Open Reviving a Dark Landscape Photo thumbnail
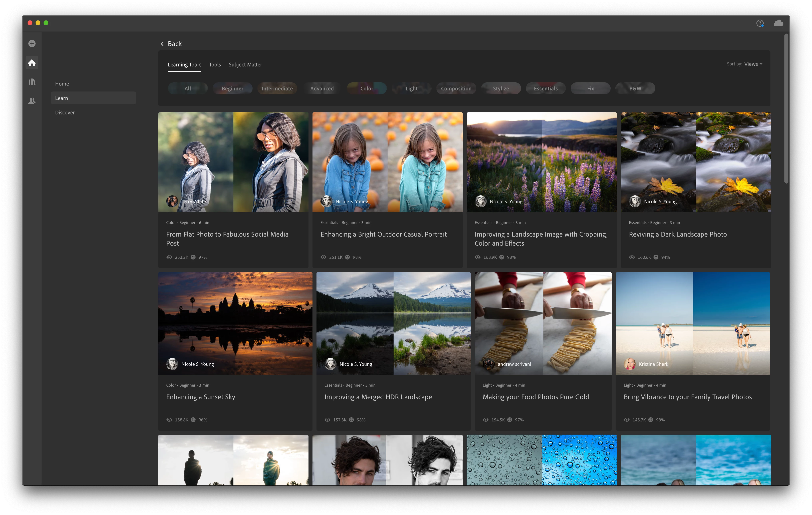The height and width of the screenshot is (515, 812). [696, 162]
